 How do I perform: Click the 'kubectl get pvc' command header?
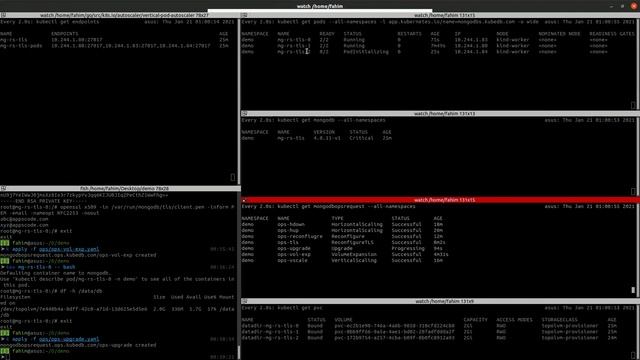tap(300, 308)
